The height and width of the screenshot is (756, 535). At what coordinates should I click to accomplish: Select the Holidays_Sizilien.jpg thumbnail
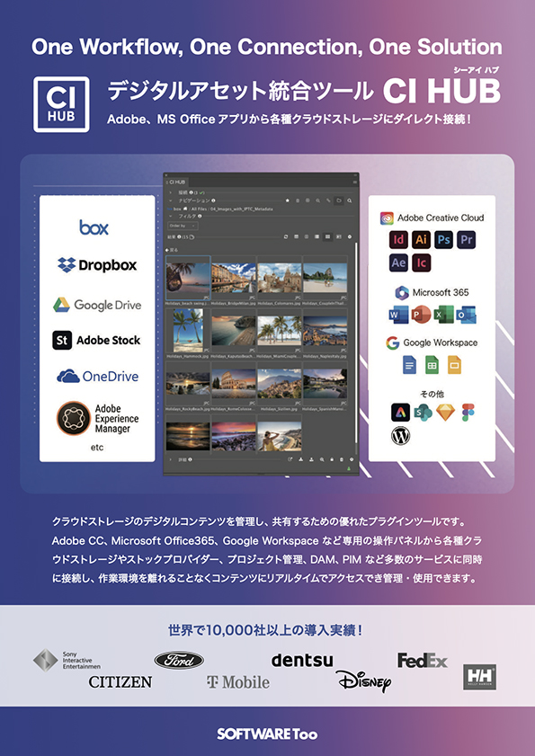[279, 384]
